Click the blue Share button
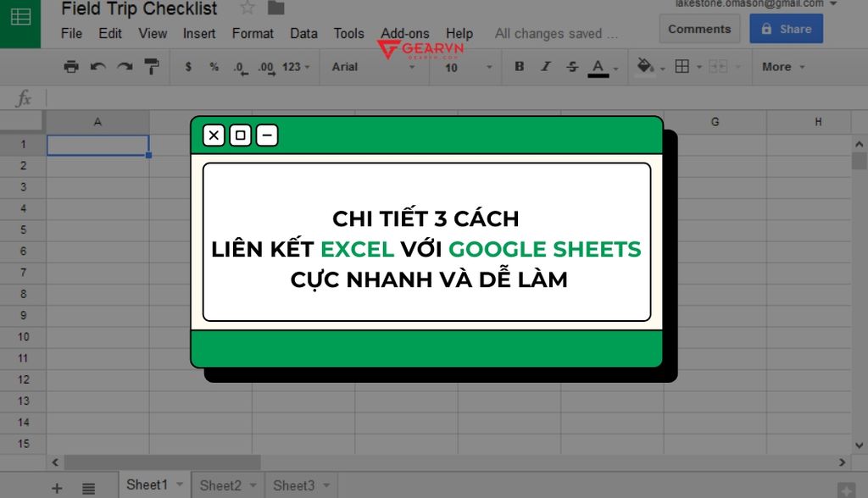 pyautogui.click(x=786, y=28)
